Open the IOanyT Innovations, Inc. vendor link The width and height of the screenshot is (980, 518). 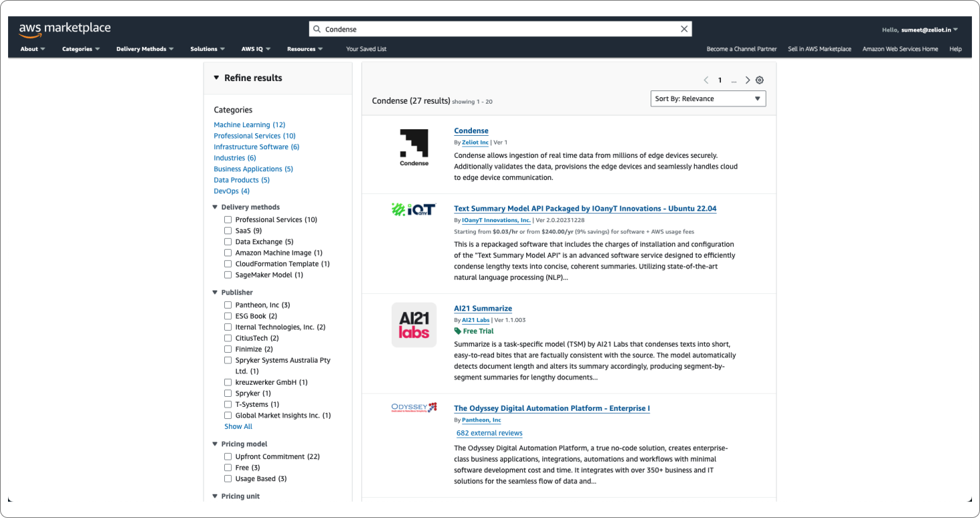[496, 220]
